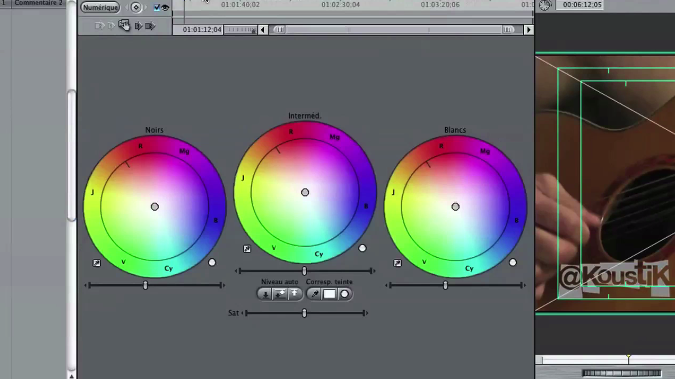675x379 pixels.
Task: Nudge Noirs slider left arrow
Action: click(x=86, y=285)
